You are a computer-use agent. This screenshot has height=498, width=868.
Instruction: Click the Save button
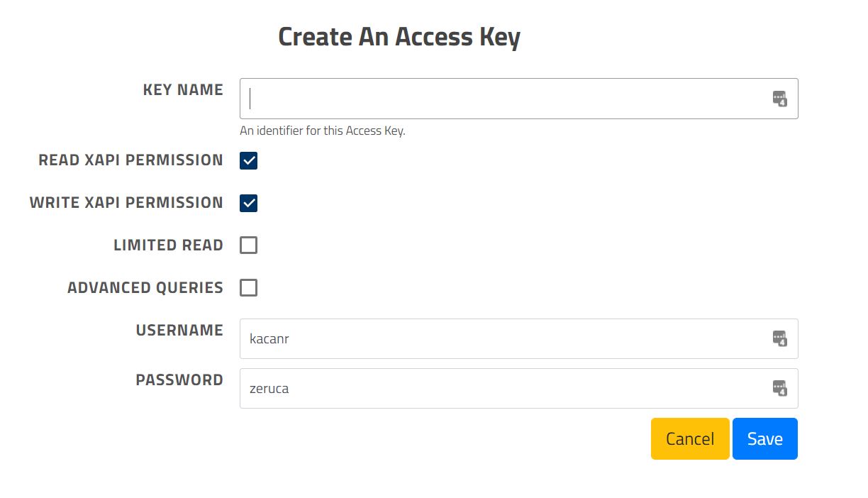click(x=764, y=438)
